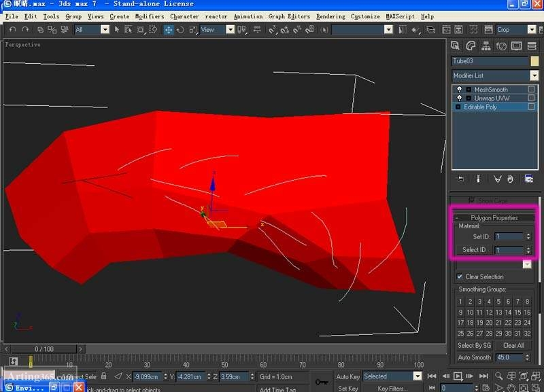
Task: Open the Display command panel tab
Action: [516, 46]
